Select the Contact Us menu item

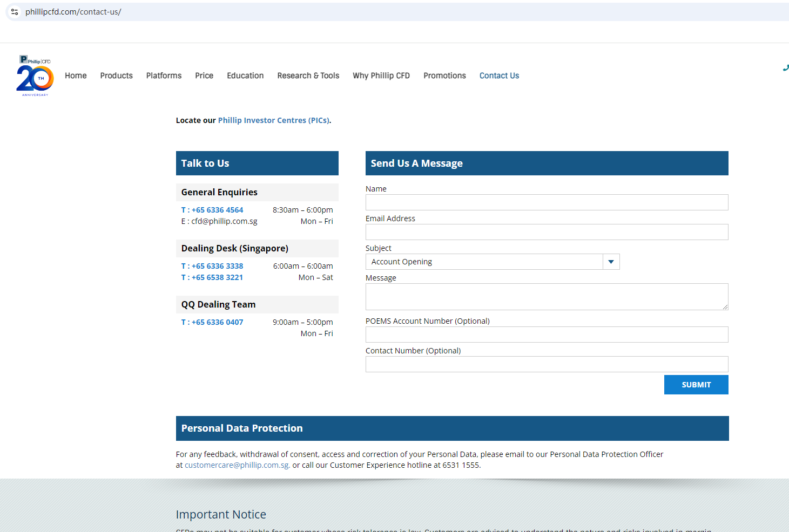coord(499,76)
